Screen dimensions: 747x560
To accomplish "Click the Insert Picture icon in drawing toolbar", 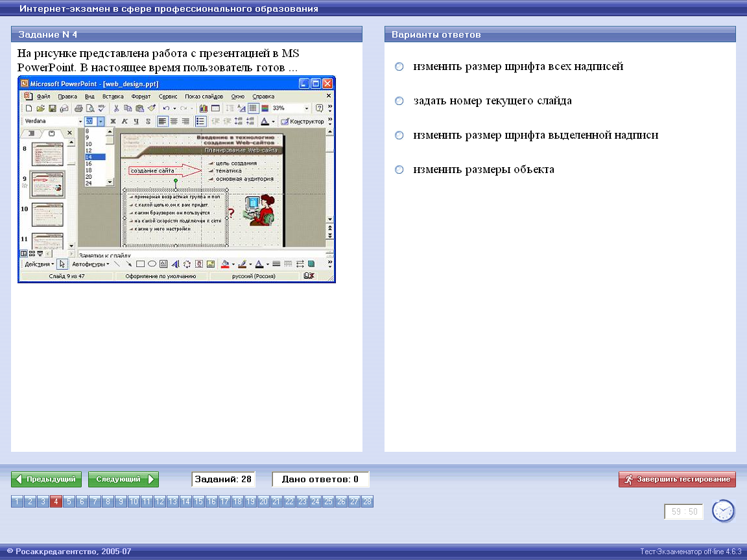I will point(211,264).
